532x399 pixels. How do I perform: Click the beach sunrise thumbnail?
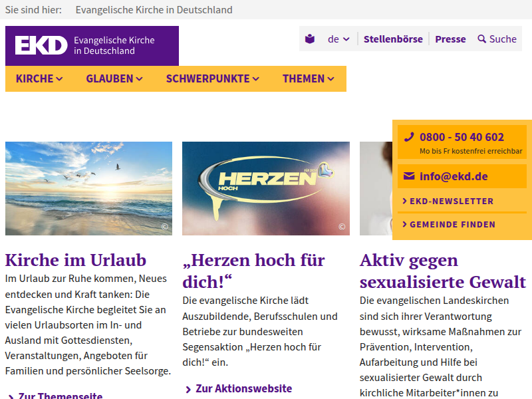tap(88, 188)
